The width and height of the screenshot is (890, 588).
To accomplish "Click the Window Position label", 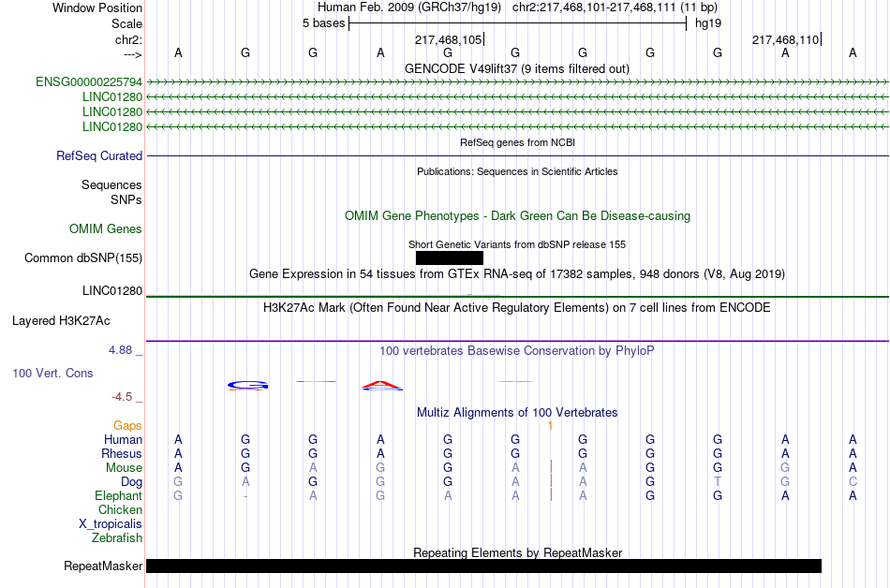I will (97, 7).
